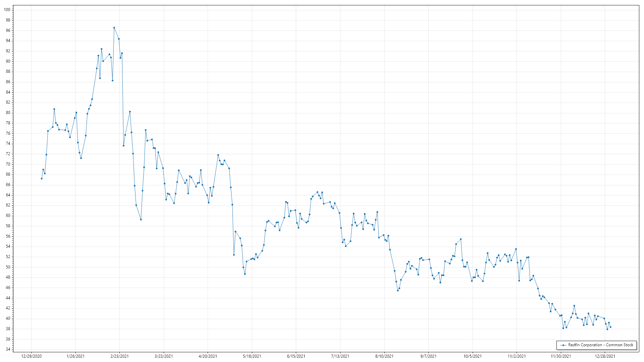Select the 3/23/2021 x-axis label
This screenshot has width=644, height=362.
pyautogui.click(x=164, y=356)
